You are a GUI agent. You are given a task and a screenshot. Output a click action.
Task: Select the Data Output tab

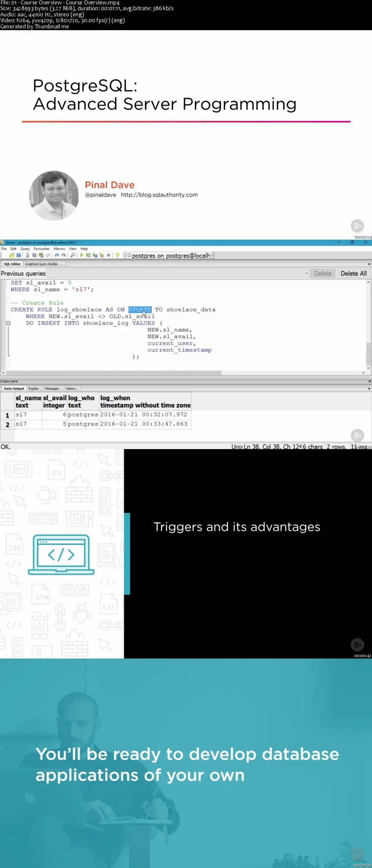pos(14,389)
